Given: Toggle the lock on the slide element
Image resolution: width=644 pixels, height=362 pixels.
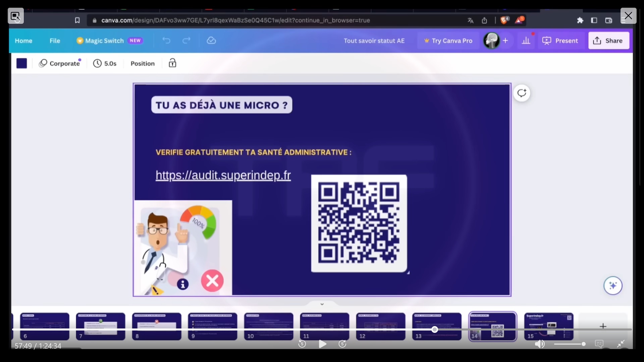Looking at the screenshot, I should [x=172, y=63].
